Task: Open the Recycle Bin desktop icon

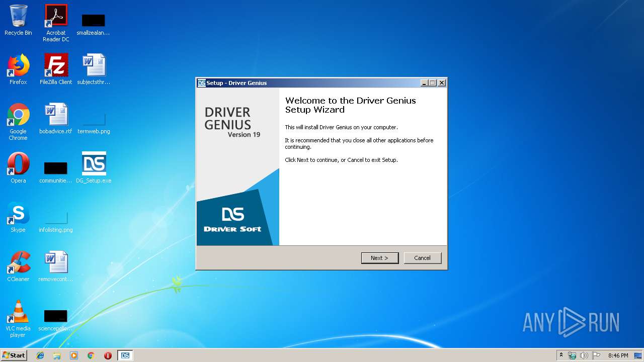Action: (x=18, y=20)
